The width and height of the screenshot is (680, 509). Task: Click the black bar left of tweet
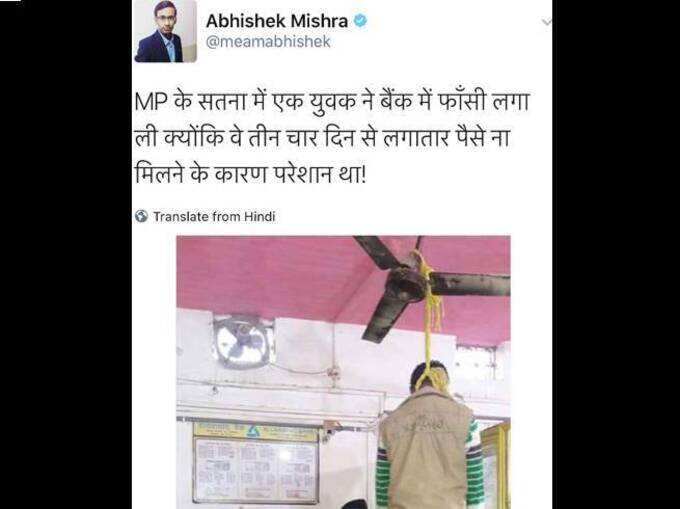tap(66, 254)
